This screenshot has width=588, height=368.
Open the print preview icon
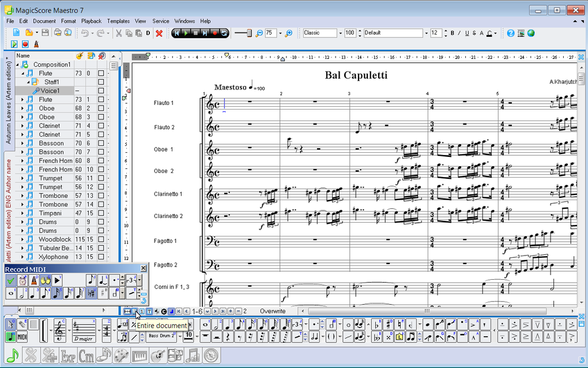tap(68, 33)
